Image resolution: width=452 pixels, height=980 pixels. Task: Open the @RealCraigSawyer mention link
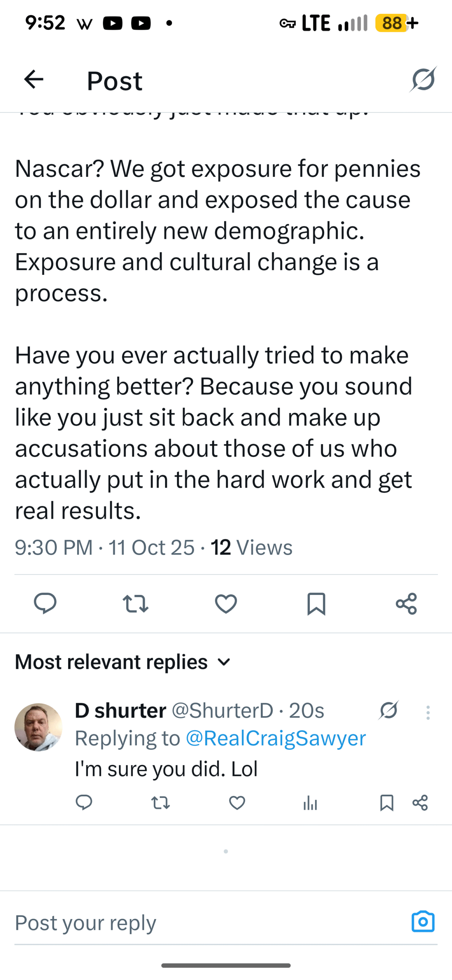point(275,738)
